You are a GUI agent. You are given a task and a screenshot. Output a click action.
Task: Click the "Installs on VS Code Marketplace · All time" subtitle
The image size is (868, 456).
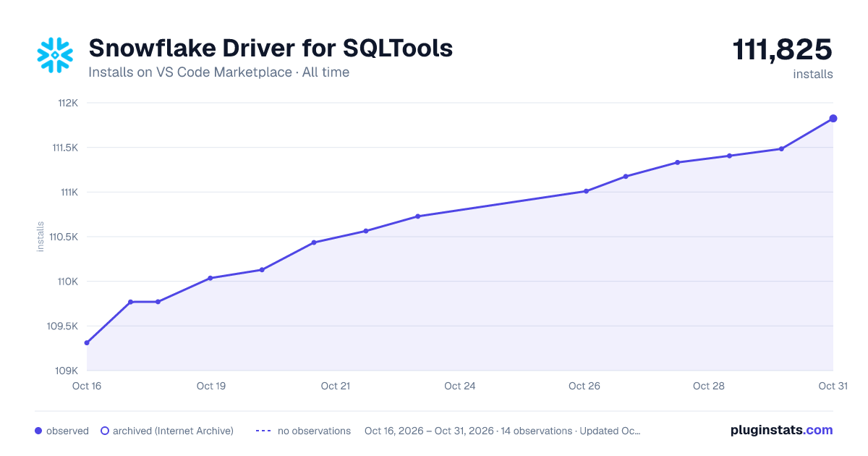click(x=218, y=72)
